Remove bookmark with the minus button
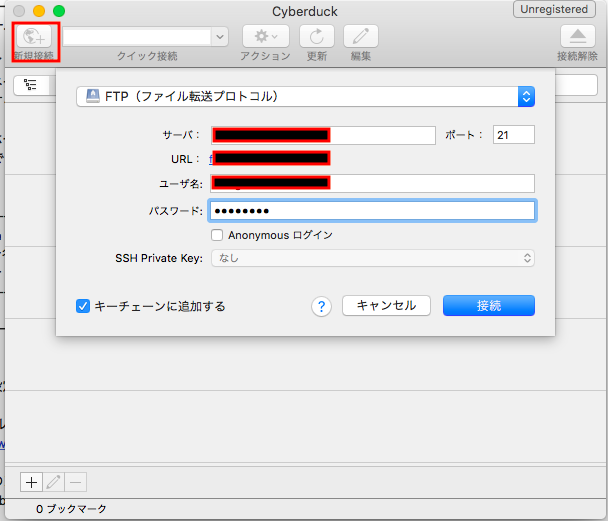The image size is (608, 521). [76, 482]
